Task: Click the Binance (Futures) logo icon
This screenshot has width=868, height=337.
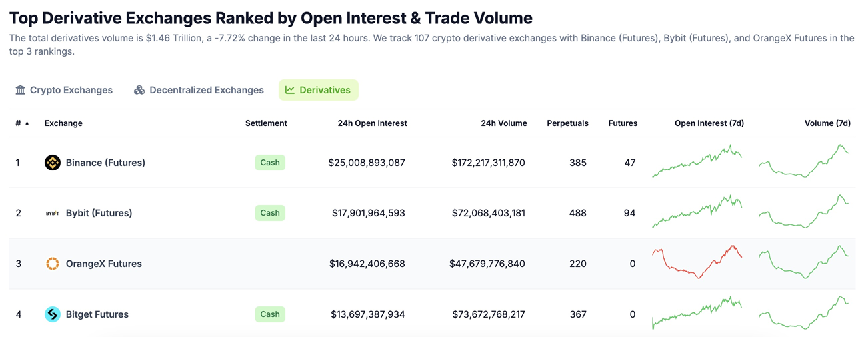Action: click(53, 163)
